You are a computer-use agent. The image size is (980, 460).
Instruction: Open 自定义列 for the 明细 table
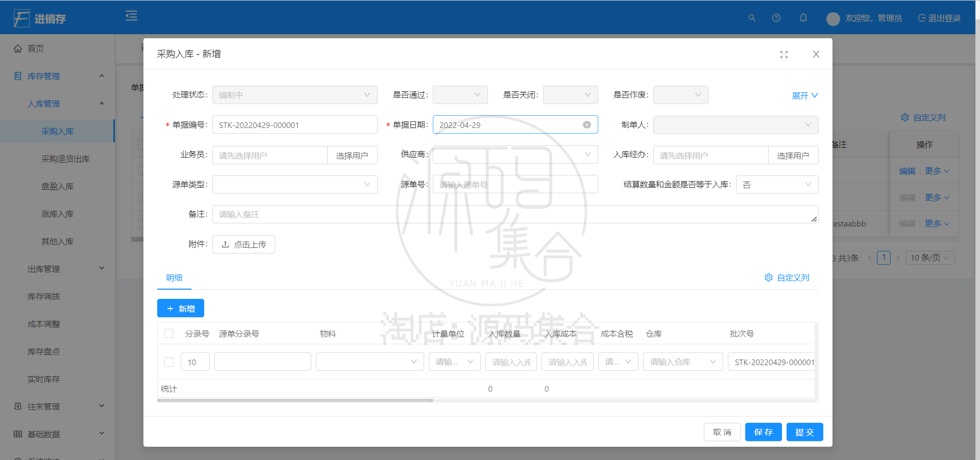(x=787, y=277)
